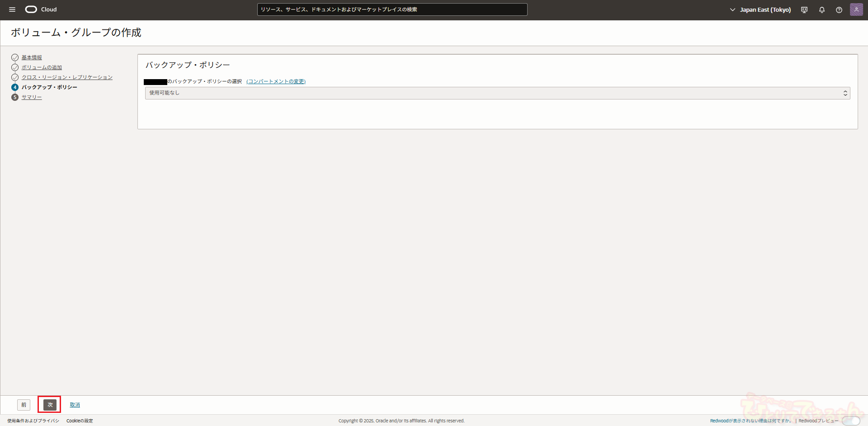Click the 次 button to proceed
The width and height of the screenshot is (868, 426).
click(50, 405)
